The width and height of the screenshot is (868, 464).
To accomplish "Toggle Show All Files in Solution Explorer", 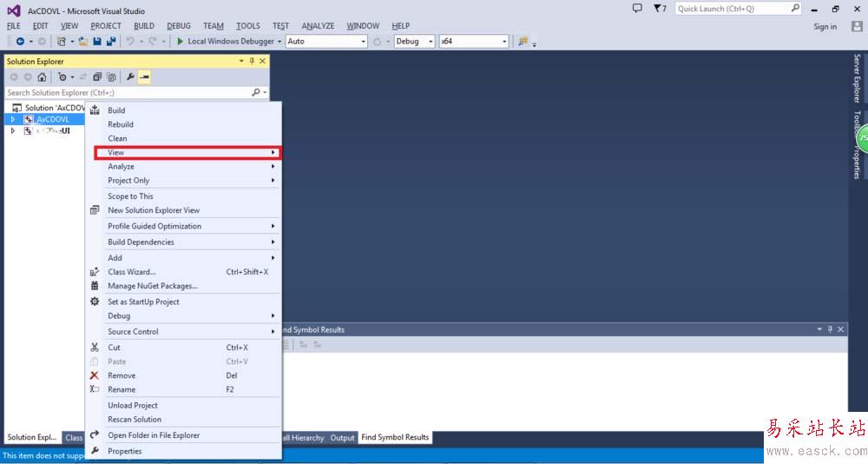I will click(x=111, y=77).
